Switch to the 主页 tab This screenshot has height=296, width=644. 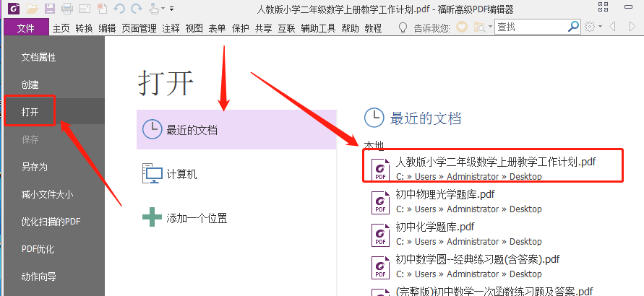pyautogui.click(x=61, y=28)
